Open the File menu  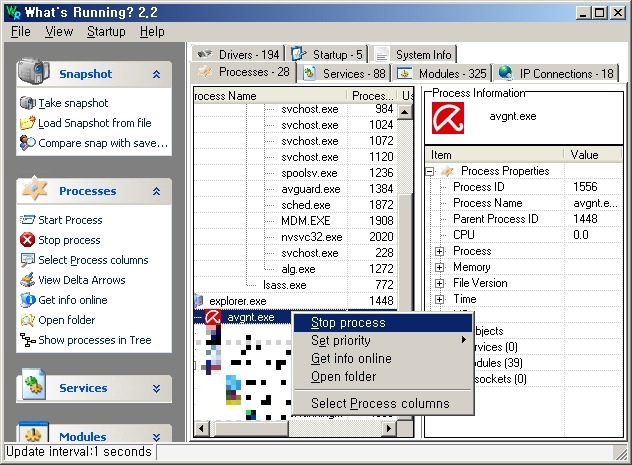pyautogui.click(x=21, y=31)
